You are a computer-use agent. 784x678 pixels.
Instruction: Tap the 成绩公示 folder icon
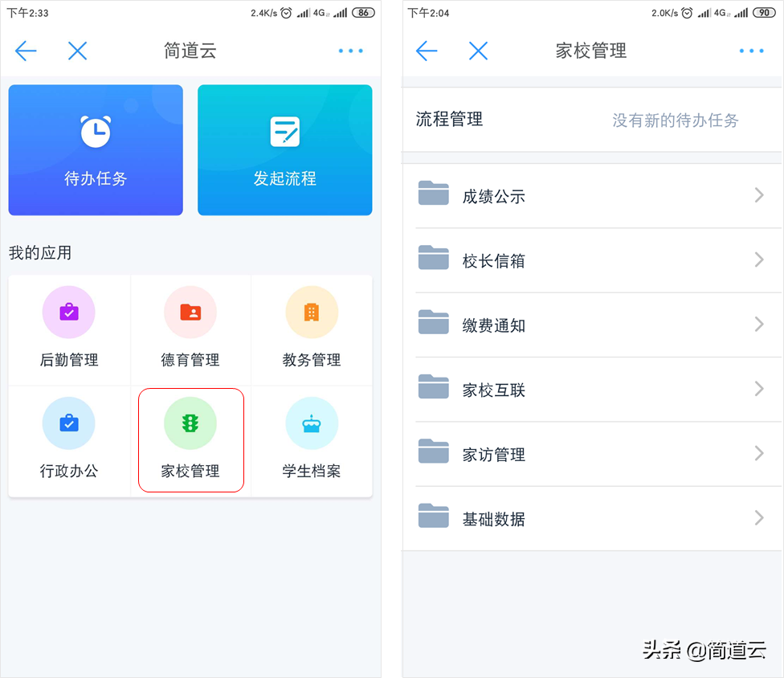tap(434, 194)
